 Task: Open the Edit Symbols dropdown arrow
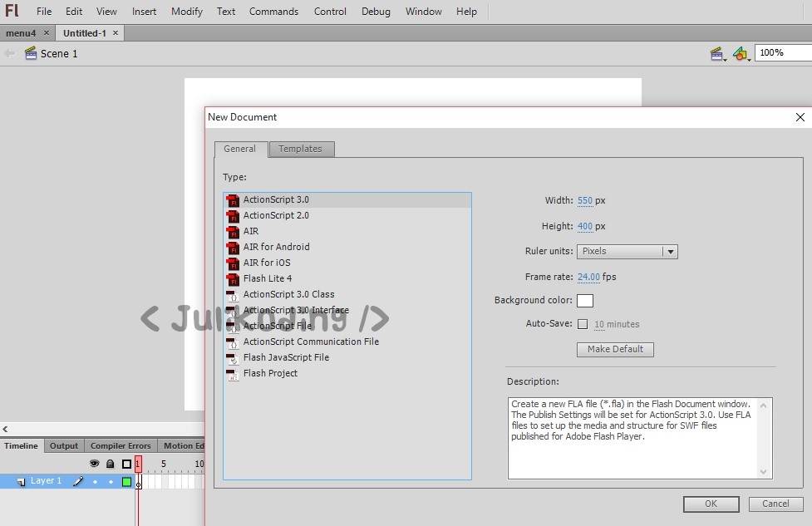[751, 60]
